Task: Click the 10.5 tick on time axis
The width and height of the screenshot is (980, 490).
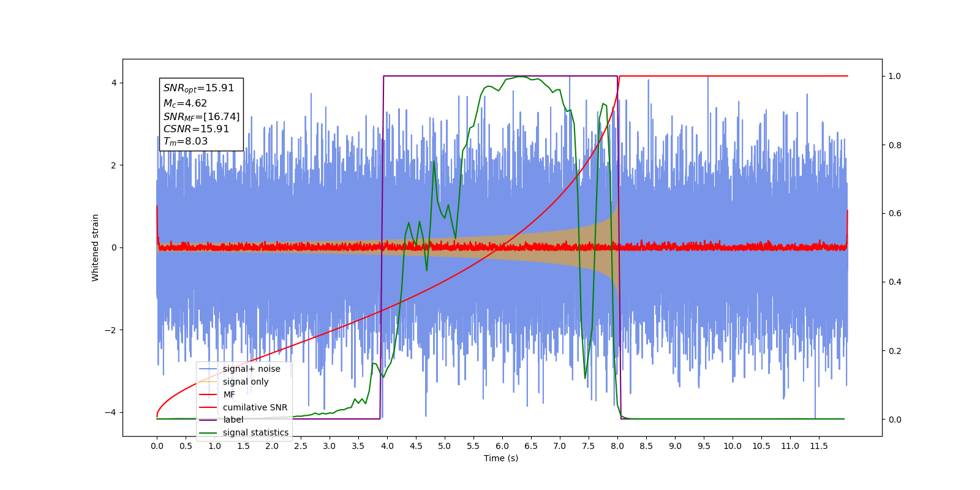Action: tap(761, 446)
